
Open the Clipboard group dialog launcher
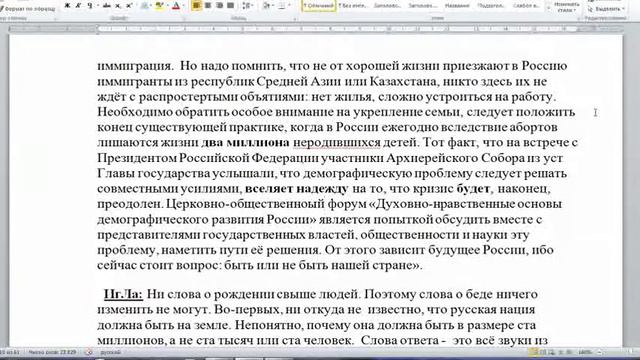56,19
